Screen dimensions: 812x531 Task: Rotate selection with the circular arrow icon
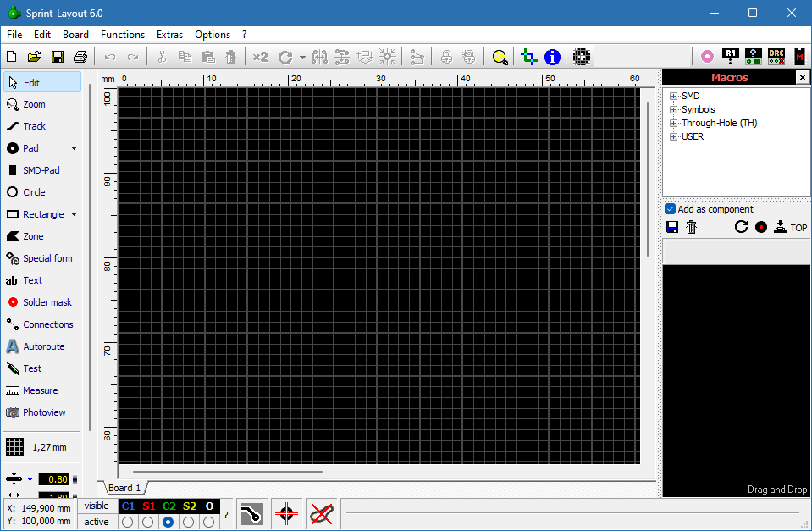pyautogui.click(x=285, y=57)
